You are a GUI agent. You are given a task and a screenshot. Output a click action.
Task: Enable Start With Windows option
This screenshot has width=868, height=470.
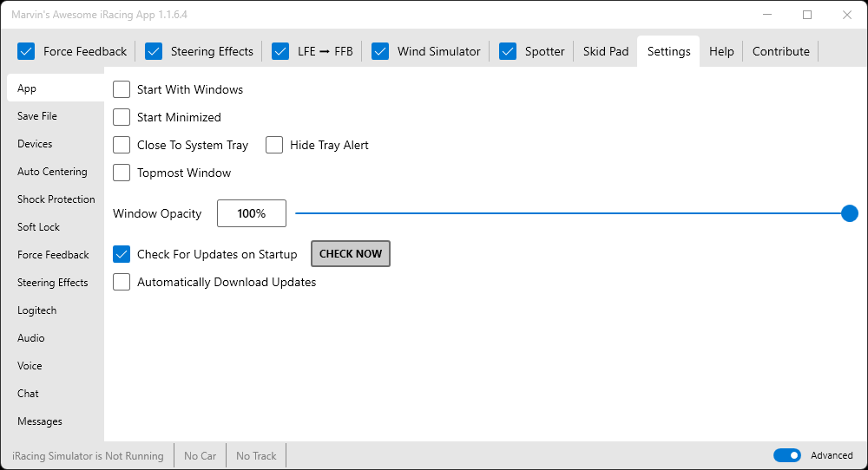pyautogui.click(x=122, y=89)
